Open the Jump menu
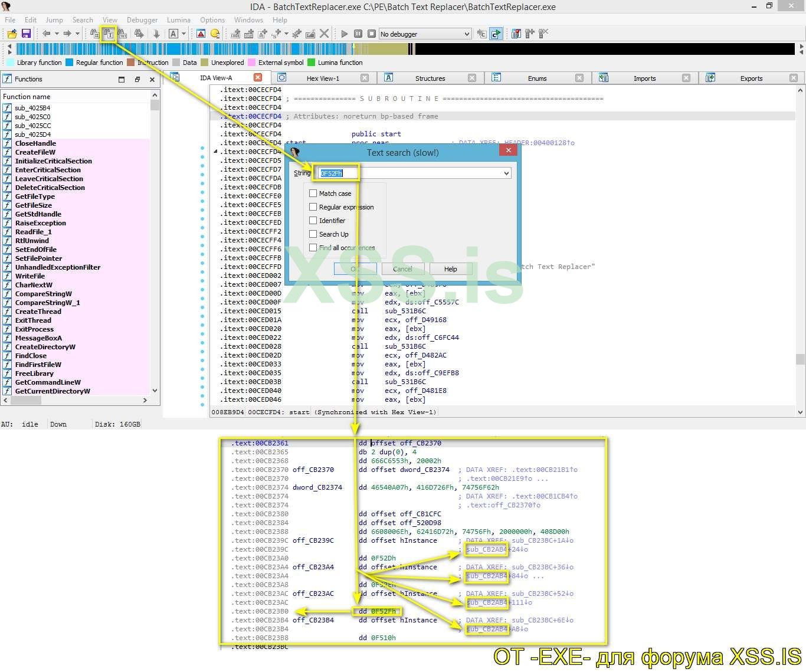 coord(54,19)
